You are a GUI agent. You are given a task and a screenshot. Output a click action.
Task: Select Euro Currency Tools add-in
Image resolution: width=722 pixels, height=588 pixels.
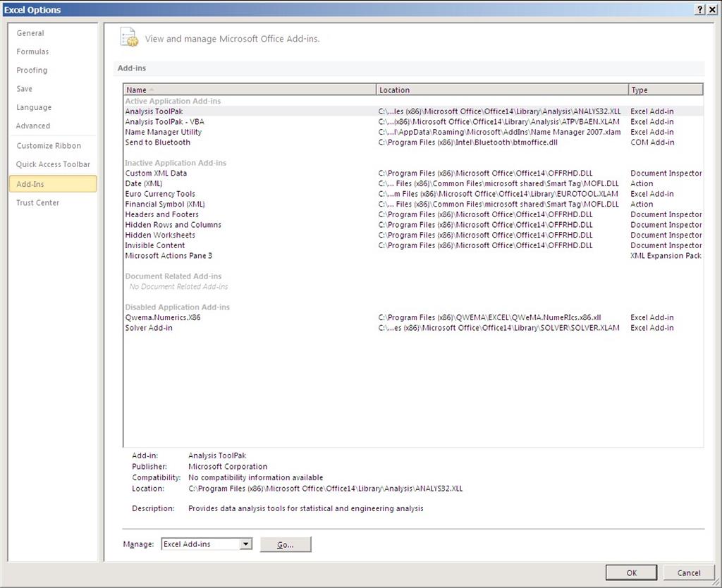(413, 194)
